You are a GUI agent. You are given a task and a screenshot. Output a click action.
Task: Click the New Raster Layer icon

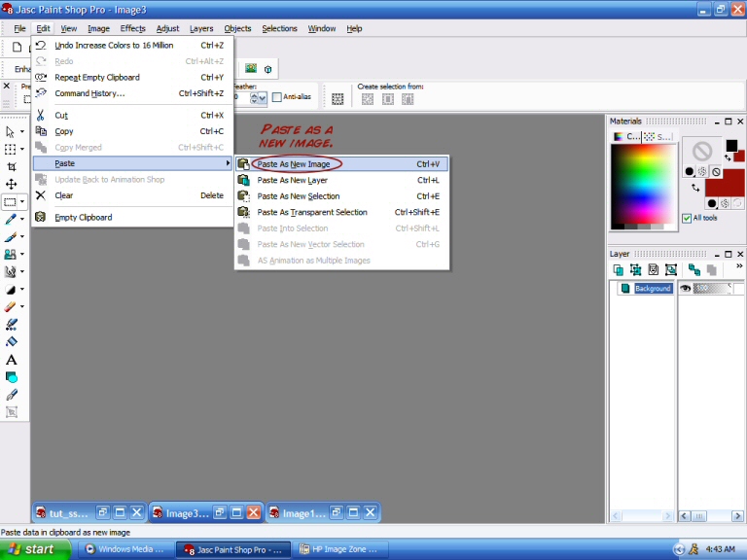[619, 269]
